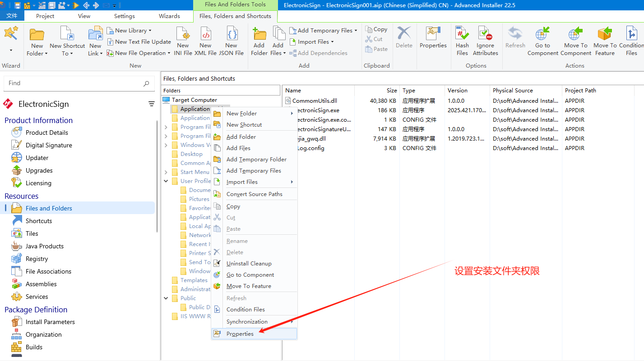Image resolution: width=644 pixels, height=361 pixels.
Task: Open Properties from the ribbon
Action: coord(433,38)
